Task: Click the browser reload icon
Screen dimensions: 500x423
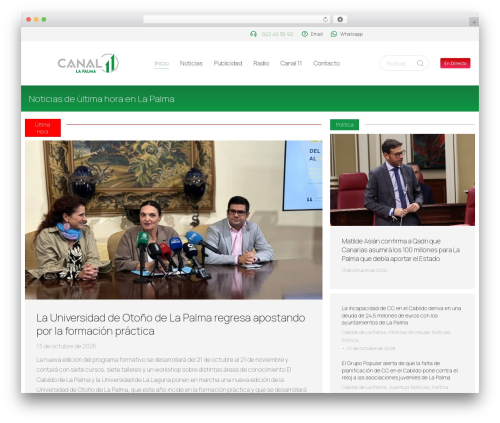Action: click(x=325, y=19)
